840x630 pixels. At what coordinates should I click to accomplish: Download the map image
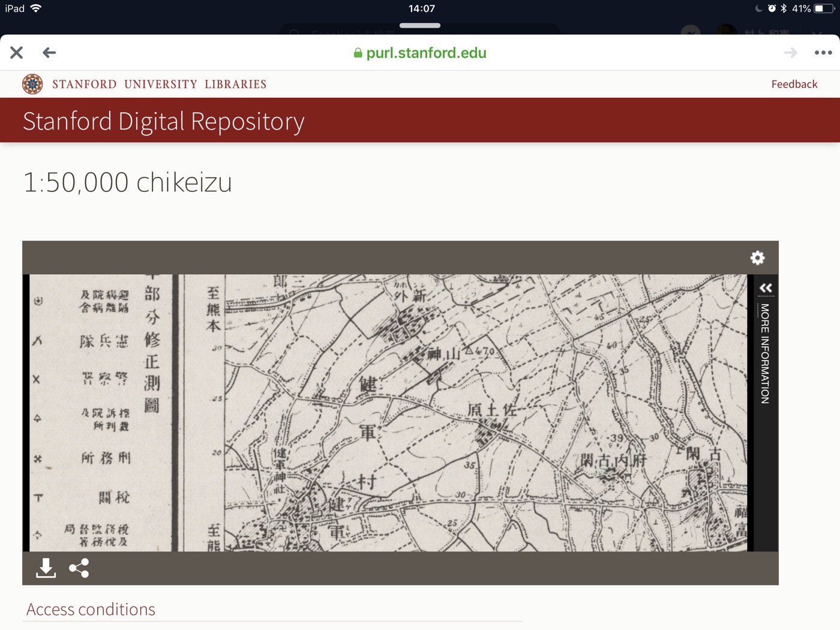click(46, 568)
